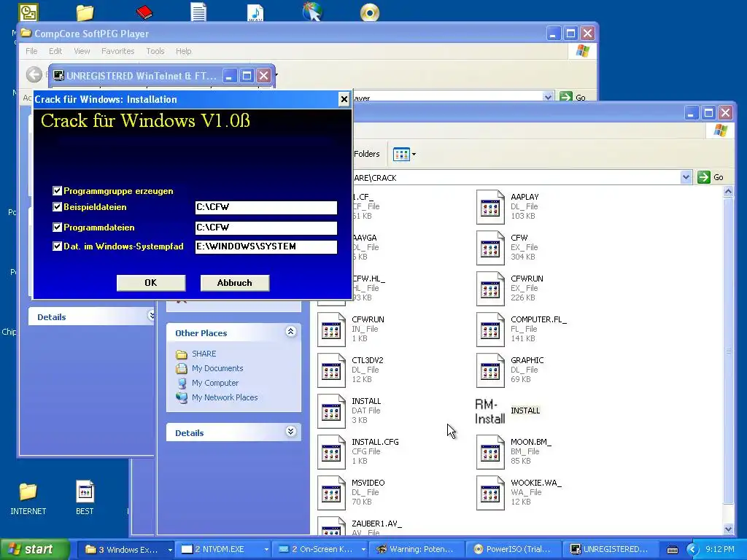
Task: Select the WOOKIE.WA_ file icon
Action: coord(490,494)
